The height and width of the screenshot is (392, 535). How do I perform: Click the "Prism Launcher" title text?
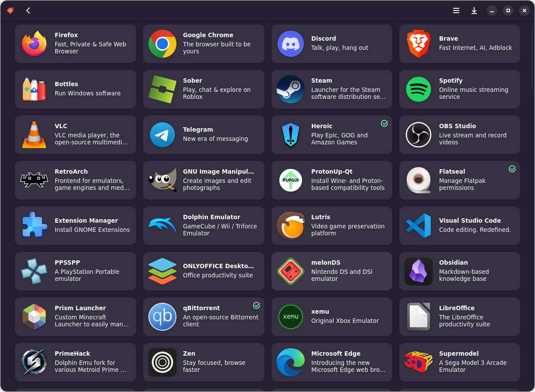80,308
